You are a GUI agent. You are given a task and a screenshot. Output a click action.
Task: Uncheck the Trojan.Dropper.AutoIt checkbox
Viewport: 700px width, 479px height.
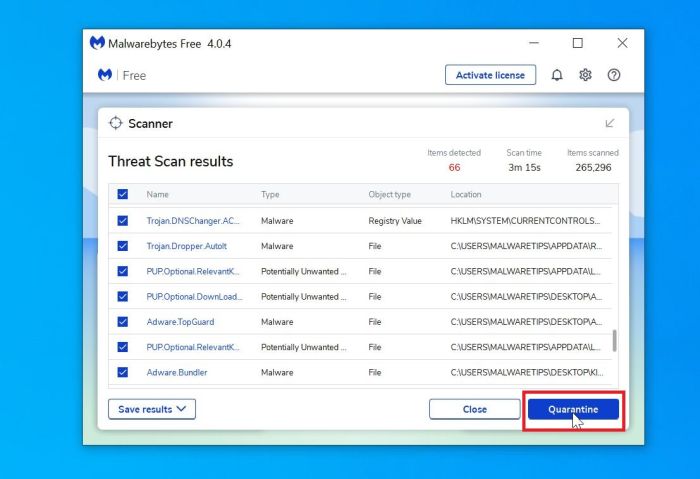(x=123, y=246)
